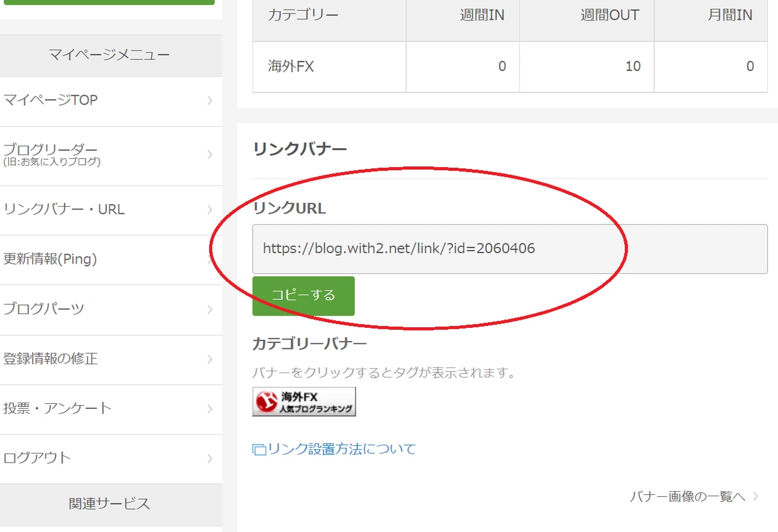Open 登録情報の修正 menu item
The width and height of the screenshot is (778, 532).
pos(111,359)
